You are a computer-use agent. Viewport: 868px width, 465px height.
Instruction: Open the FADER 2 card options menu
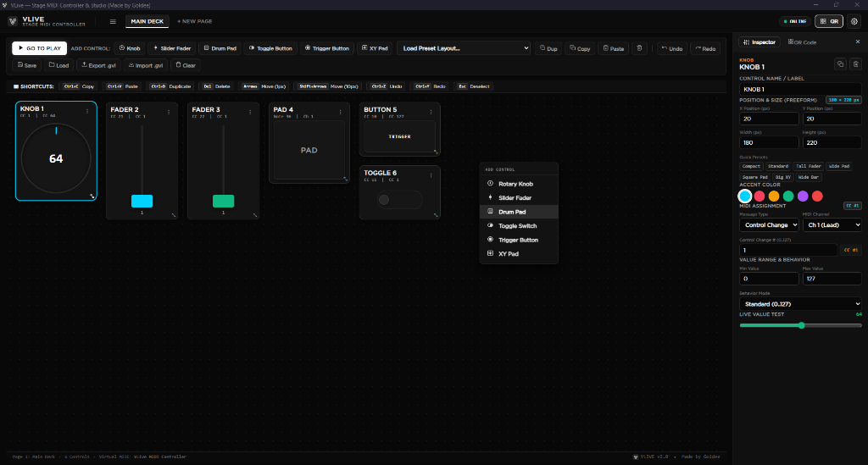pyautogui.click(x=169, y=113)
